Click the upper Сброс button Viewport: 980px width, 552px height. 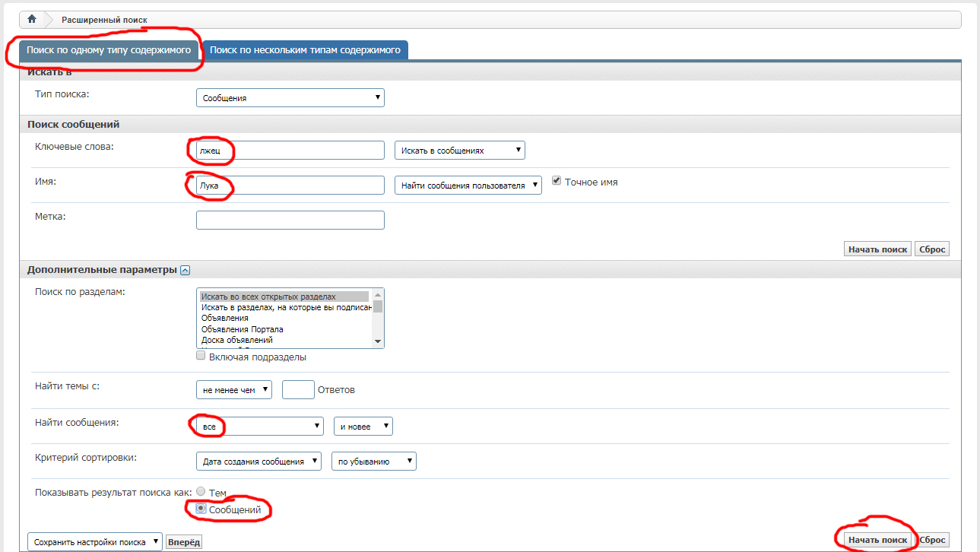point(932,249)
